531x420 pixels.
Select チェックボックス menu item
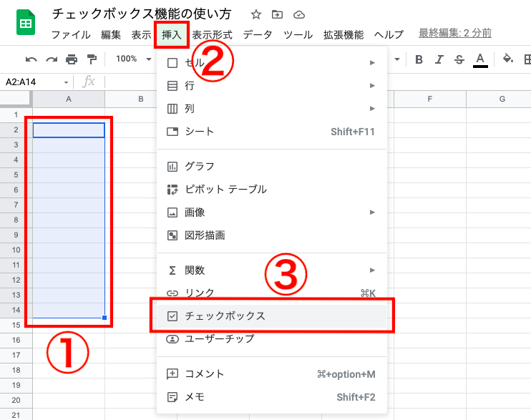[x=272, y=316]
